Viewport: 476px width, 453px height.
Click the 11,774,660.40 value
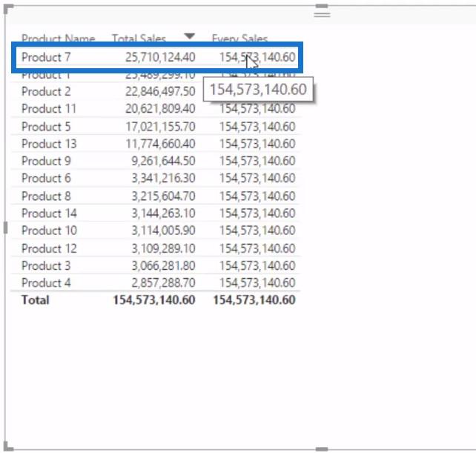pyautogui.click(x=160, y=144)
